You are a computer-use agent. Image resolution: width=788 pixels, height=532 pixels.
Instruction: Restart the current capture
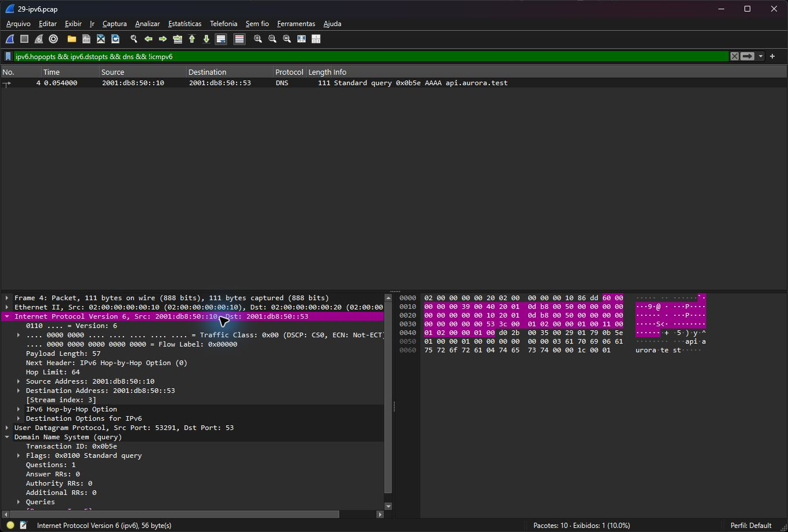click(x=39, y=39)
